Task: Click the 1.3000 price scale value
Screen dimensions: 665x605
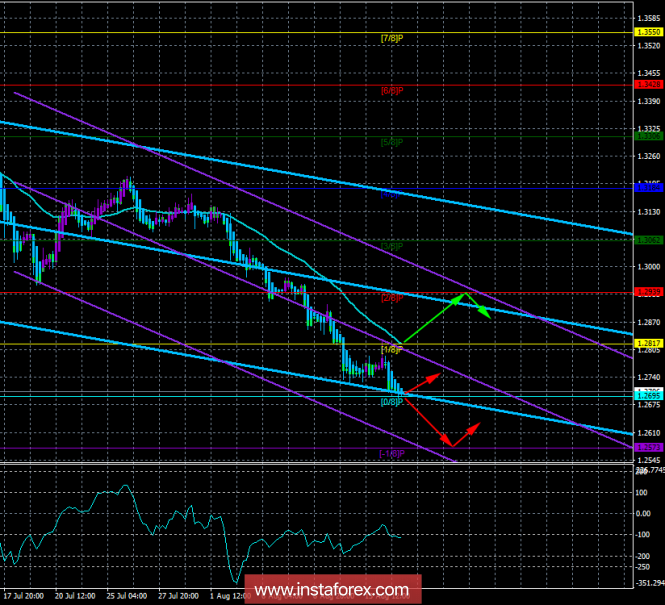Action: 649,267
